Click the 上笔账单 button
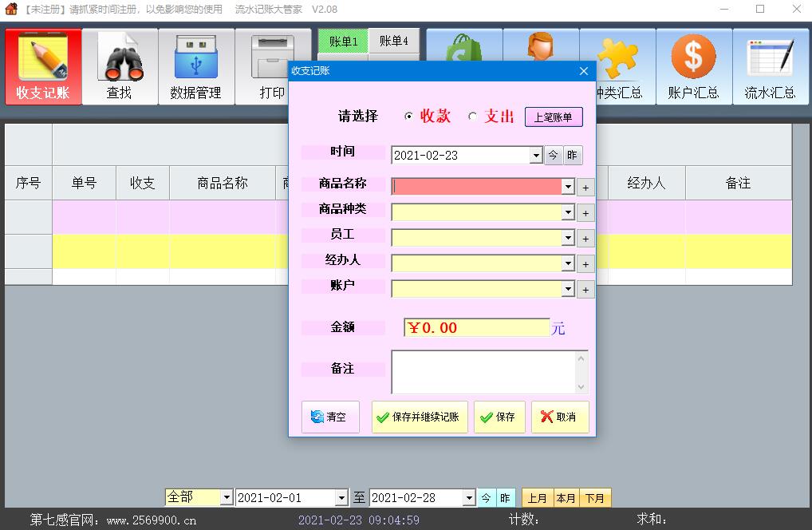 (554, 117)
